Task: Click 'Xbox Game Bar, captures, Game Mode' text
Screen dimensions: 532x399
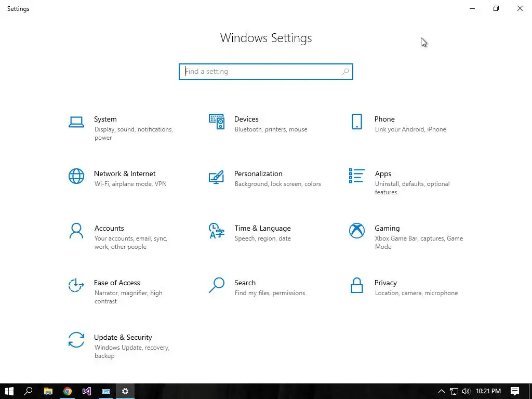Action: pos(419,243)
